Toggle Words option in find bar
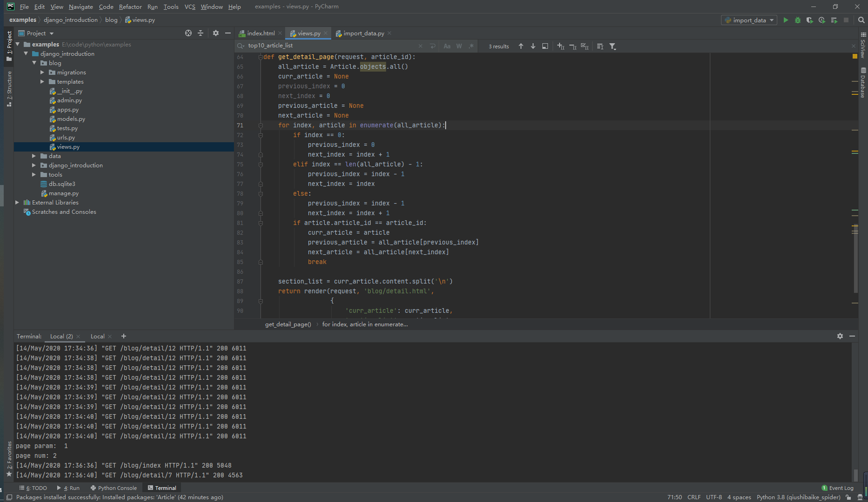The width and height of the screenshot is (868, 502). [459, 46]
